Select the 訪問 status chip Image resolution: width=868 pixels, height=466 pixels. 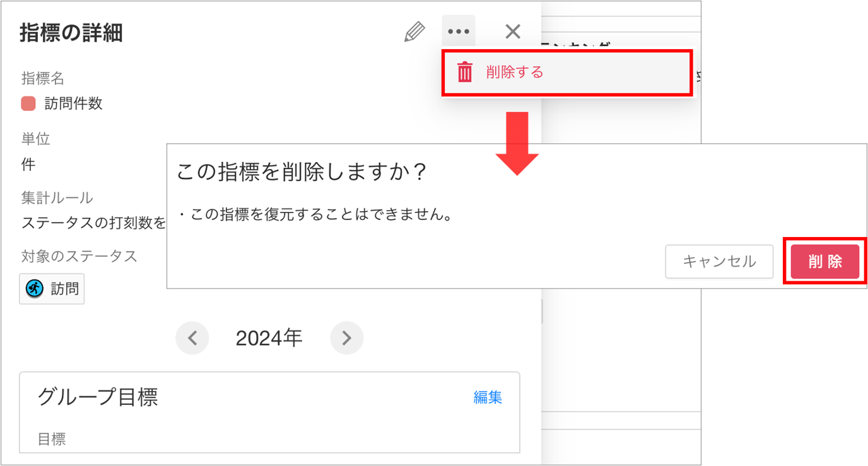click(x=52, y=289)
